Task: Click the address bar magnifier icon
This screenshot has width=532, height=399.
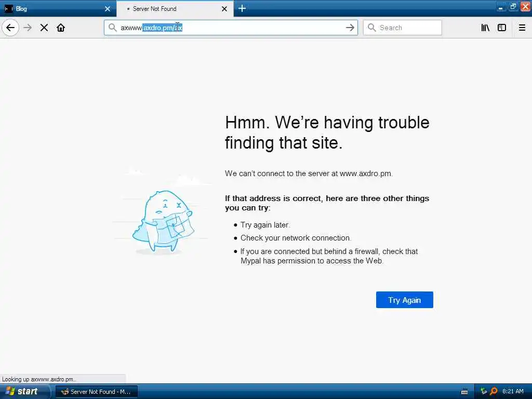Action: 113,28
